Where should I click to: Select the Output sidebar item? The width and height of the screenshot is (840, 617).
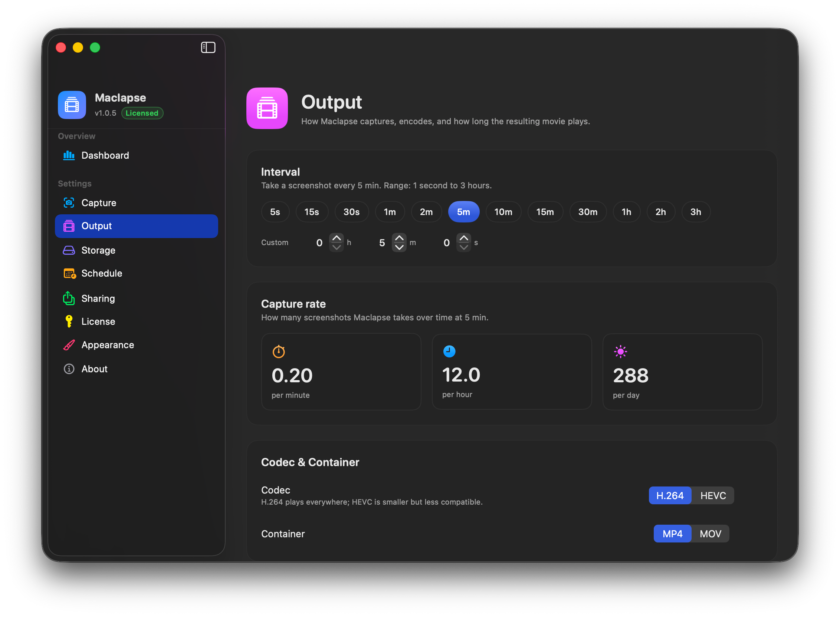pos(137,226)
